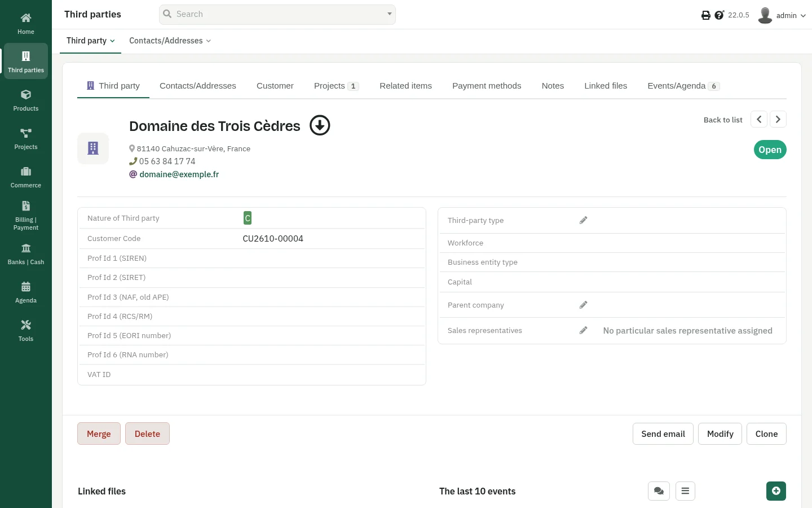812x508 pixels.
Task: Open Billing | Payment module
Action: coord(26,215)
